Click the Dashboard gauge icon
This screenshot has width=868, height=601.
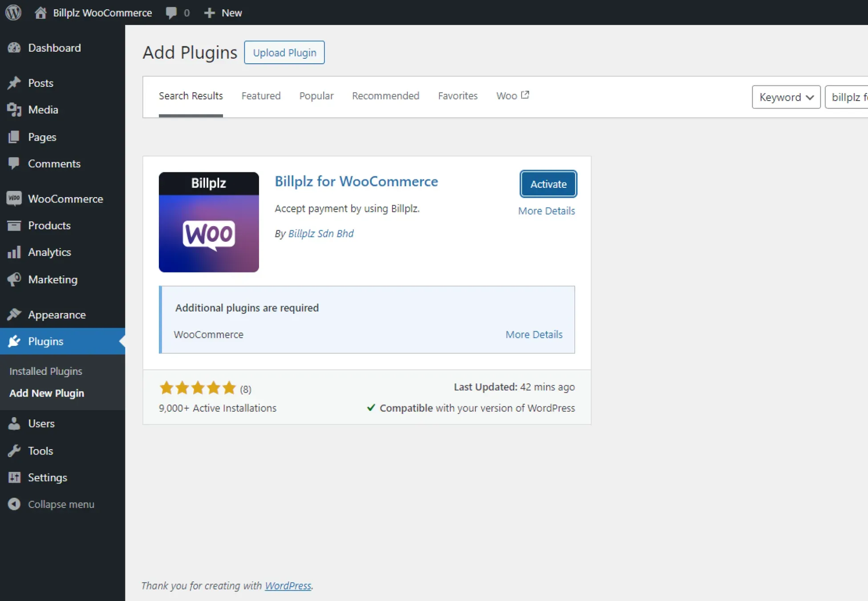14,48
